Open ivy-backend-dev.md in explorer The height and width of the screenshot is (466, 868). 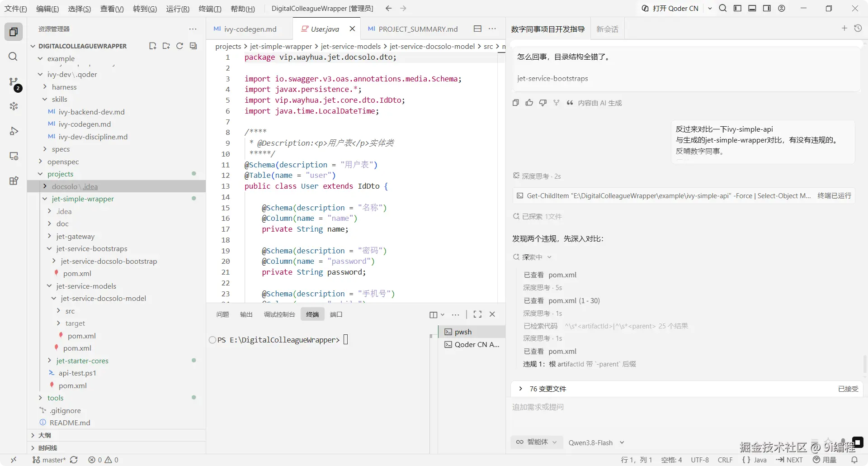coord(91,112)
